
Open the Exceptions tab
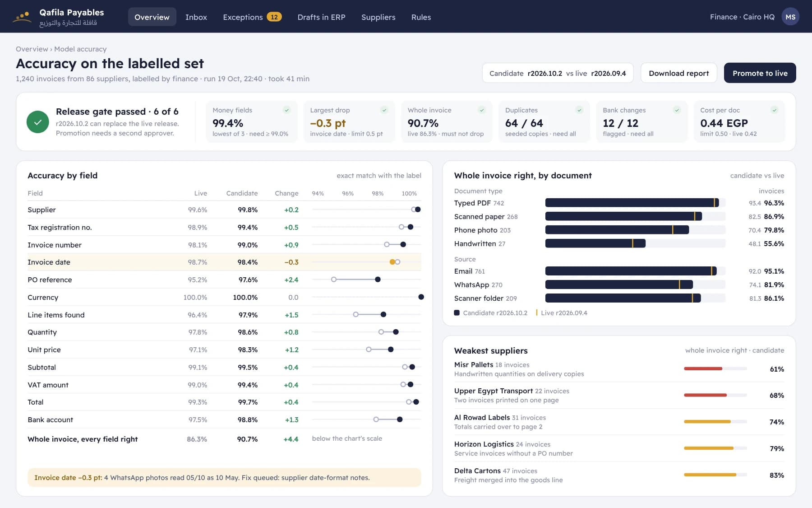[252, 17]
